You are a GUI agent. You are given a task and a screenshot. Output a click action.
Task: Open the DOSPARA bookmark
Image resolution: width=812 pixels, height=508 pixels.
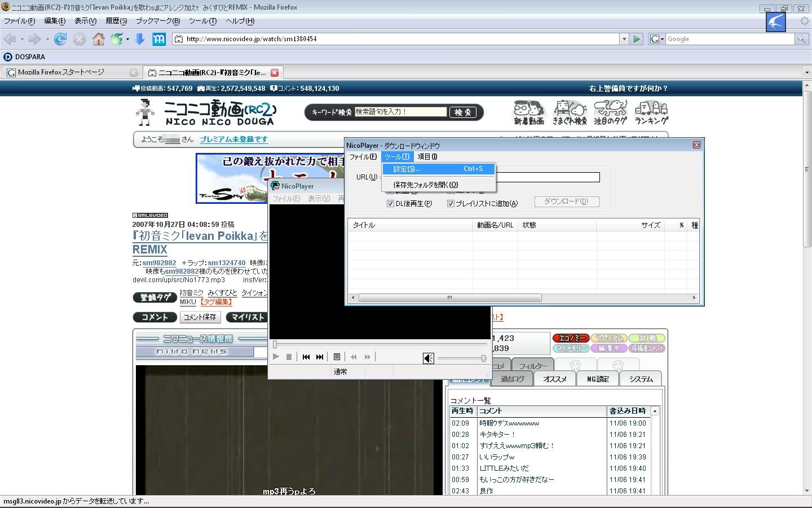click(x=24, y=57)
